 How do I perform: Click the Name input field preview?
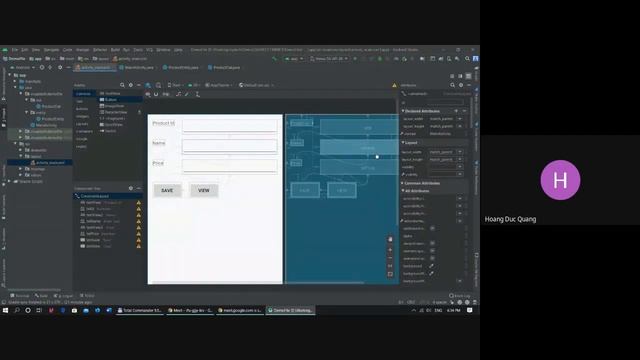(x=229, y=146)
